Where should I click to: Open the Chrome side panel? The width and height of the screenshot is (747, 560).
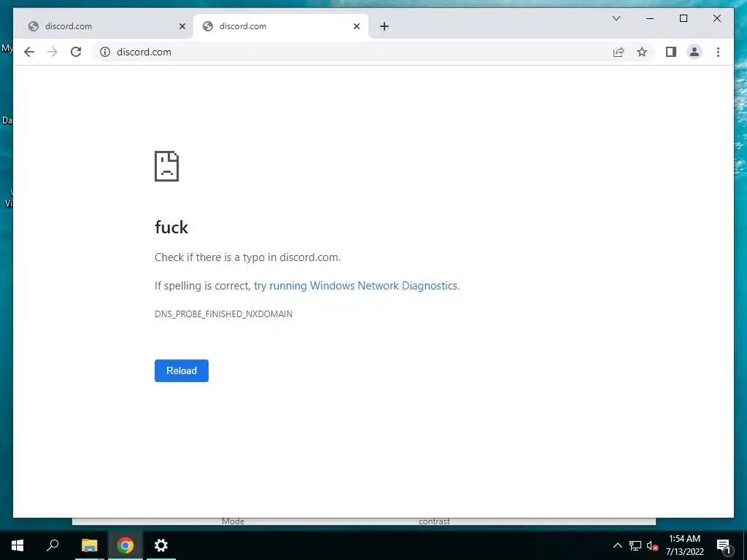(671, 52)
